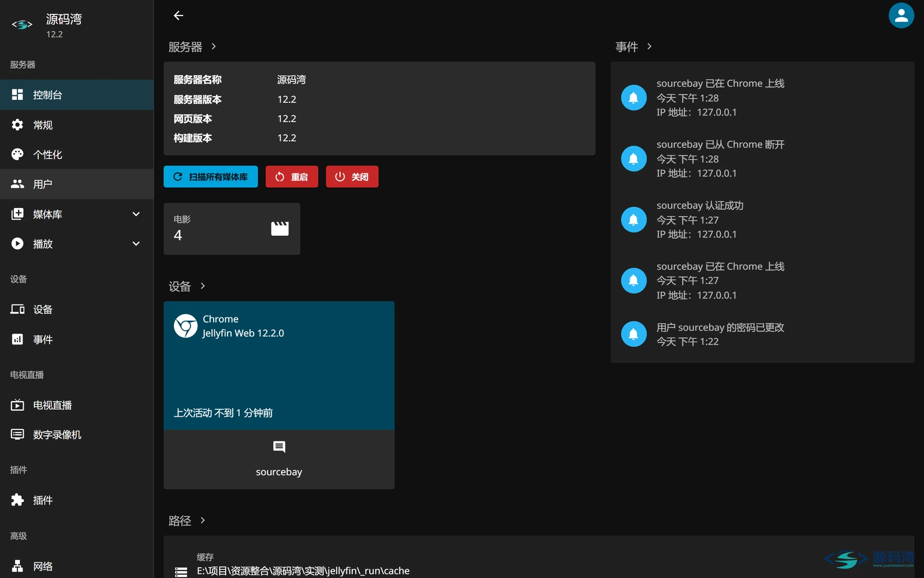Click the 网络 network icon

[x=18, y=566]
